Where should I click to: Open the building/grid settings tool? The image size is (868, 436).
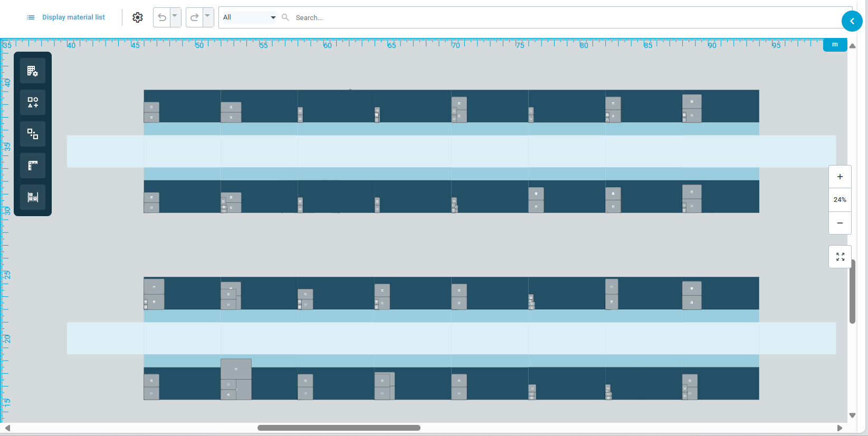click(x=33, y=71)
